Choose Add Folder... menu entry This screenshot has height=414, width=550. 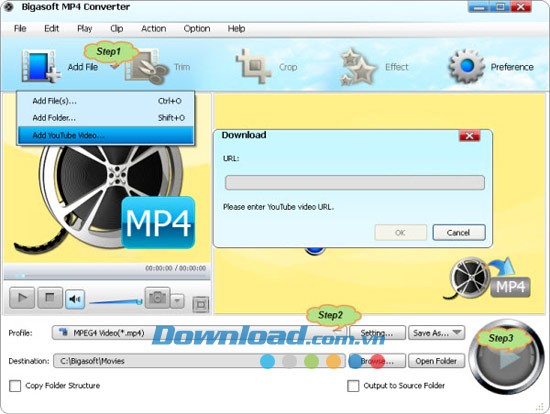click(x=106, y=118)
